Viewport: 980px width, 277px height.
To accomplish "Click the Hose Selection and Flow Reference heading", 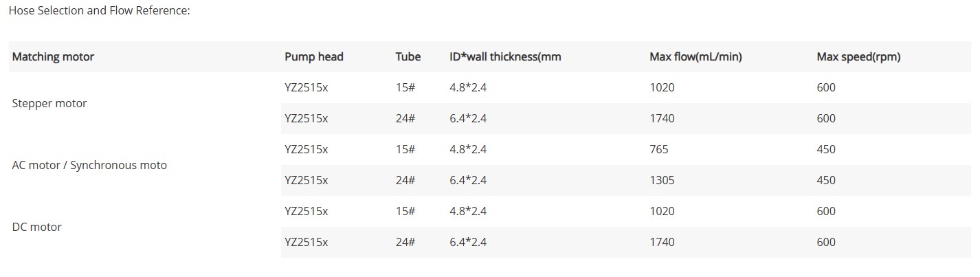I will tap(99, 11).
